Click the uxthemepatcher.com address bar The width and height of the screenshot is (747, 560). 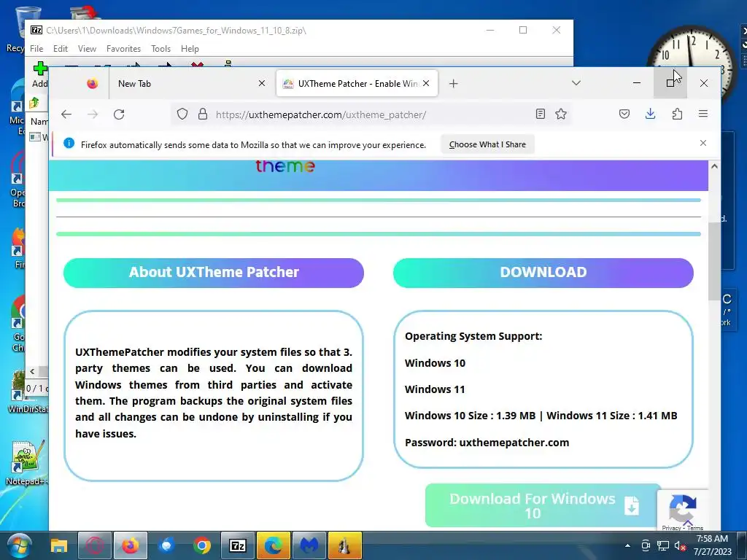click(371, 114)
